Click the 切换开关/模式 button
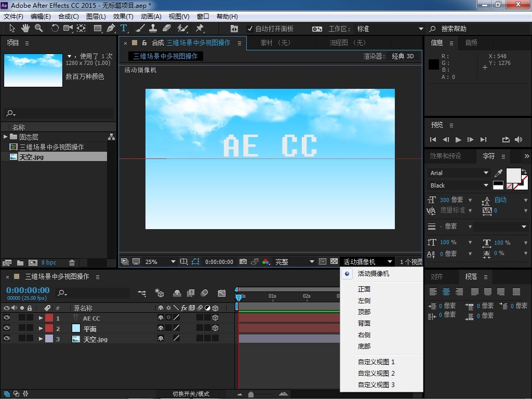This screenshot has width=532, height=399. click(191, 394)
